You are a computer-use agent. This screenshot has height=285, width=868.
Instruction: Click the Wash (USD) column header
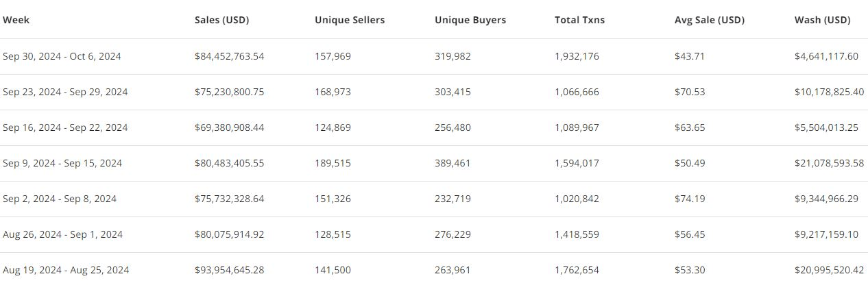point(822,20)
